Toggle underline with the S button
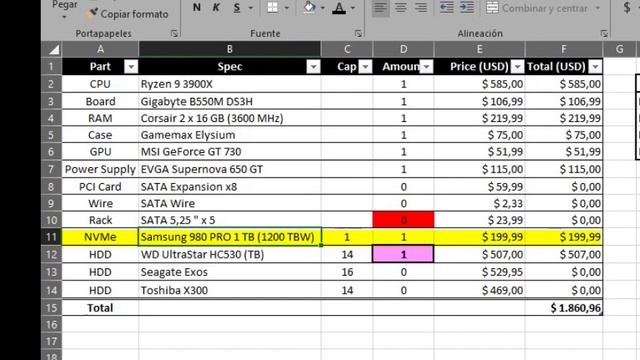This screenshot has height=360, width=640. 237,7
